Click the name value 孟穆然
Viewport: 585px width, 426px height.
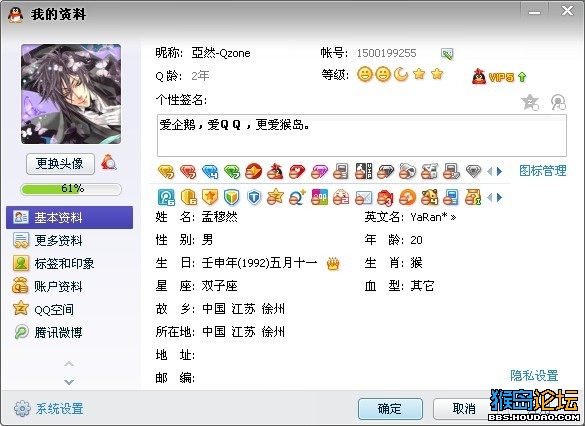click(x=219, y=217)
